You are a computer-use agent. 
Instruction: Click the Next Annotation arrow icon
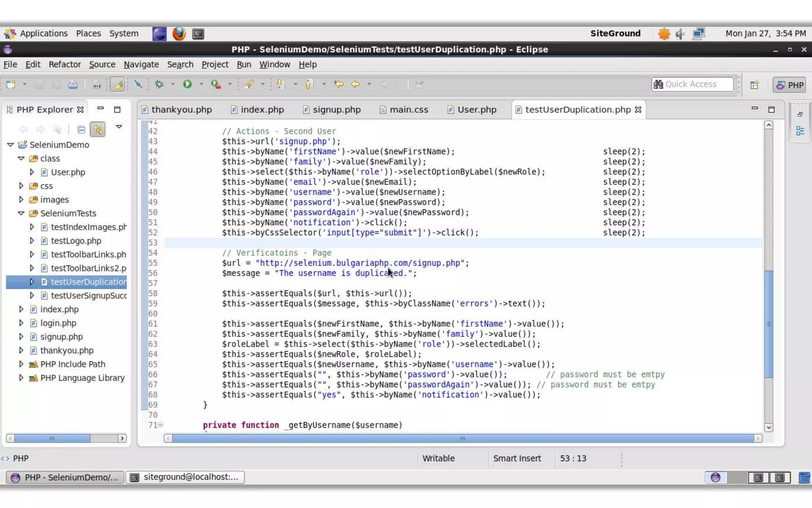click(x=280, y=84)
